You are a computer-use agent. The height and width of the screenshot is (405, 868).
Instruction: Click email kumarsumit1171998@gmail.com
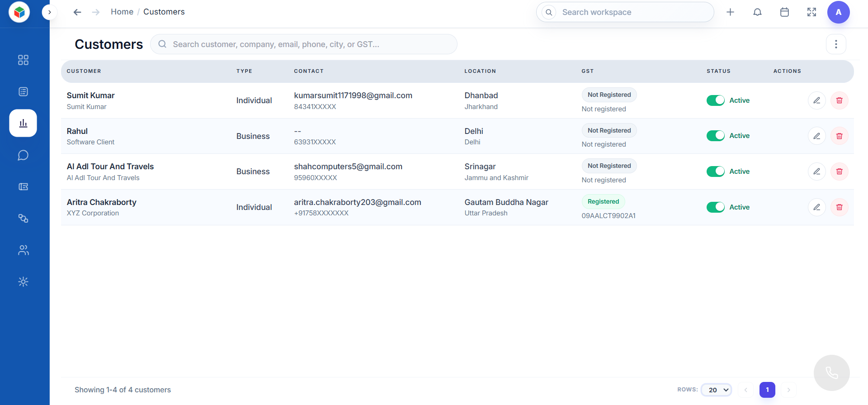click(x=353, y=95)
